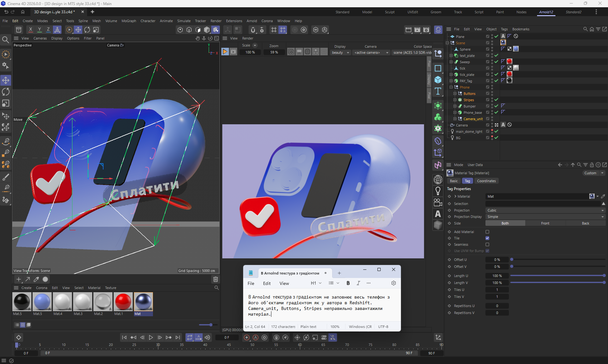Screen dimensions: 608x364
Task: Enable the Add Material checkbox
Action: (487, 232)
